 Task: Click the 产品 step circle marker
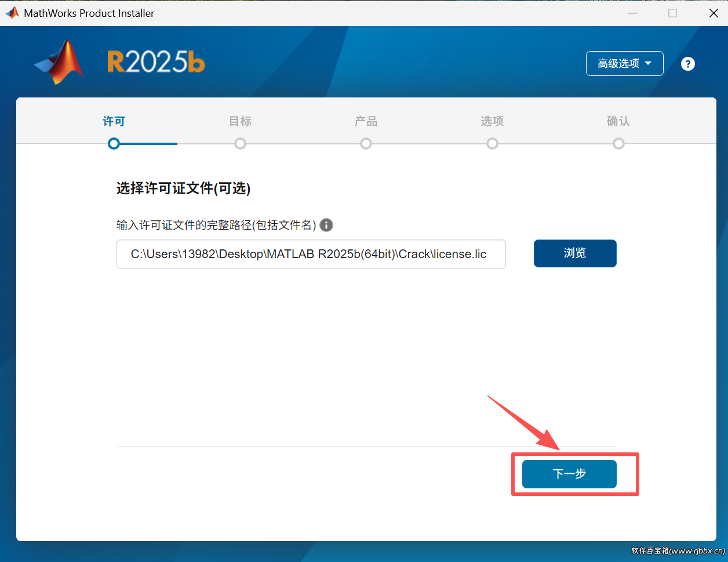(x=366, y=143)
